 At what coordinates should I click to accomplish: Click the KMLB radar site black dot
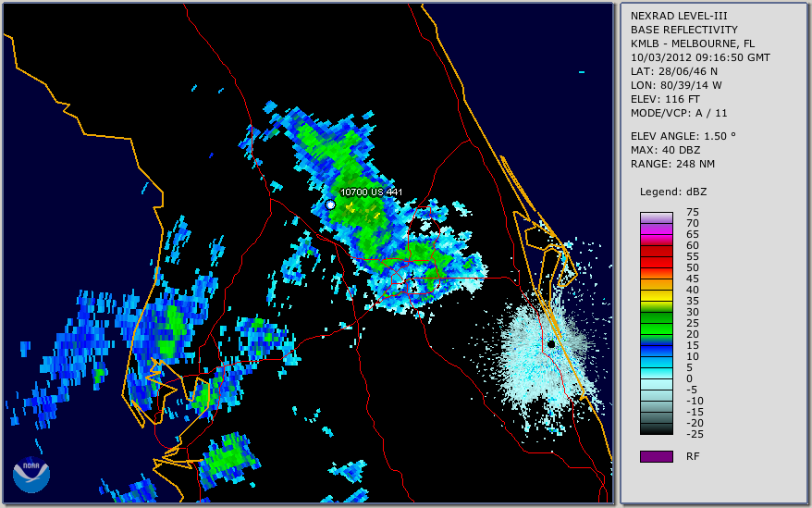point(551,343)
